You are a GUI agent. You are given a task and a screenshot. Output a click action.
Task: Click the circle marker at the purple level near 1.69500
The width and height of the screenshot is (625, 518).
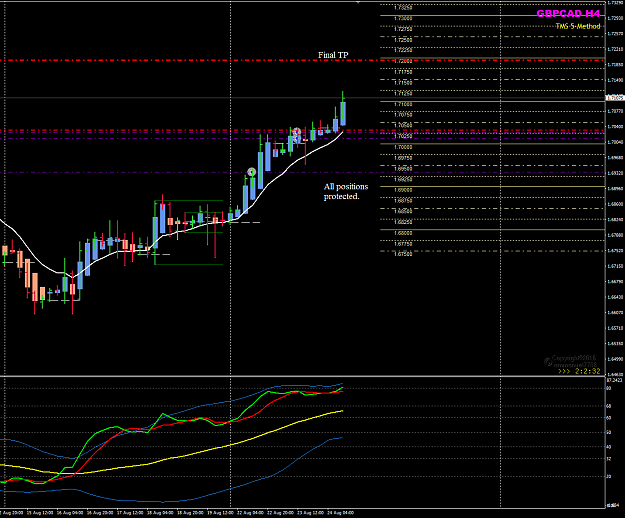point(252,172)
